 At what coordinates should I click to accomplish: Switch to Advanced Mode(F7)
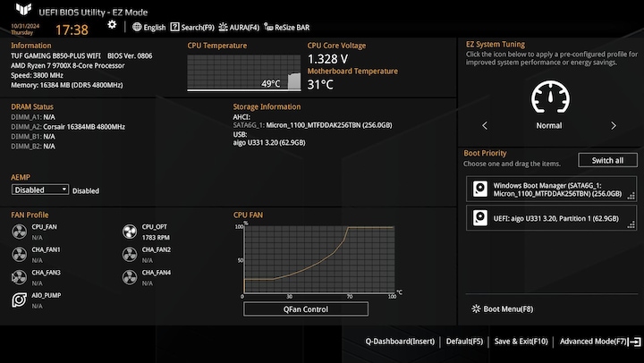[x=593, y=342]
